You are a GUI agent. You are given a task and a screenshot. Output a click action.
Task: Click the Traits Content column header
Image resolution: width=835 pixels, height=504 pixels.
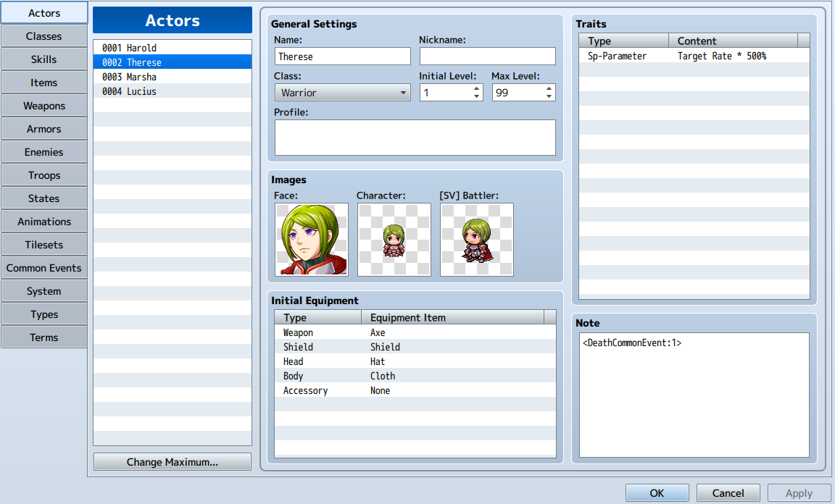tap(734, 41)
